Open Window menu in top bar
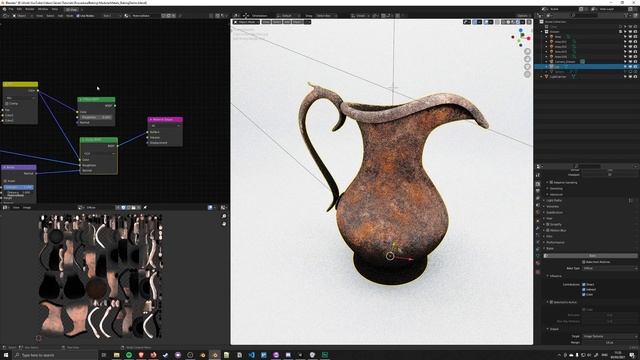This screenshot has height=360, width=640. (x=43, y=9)
